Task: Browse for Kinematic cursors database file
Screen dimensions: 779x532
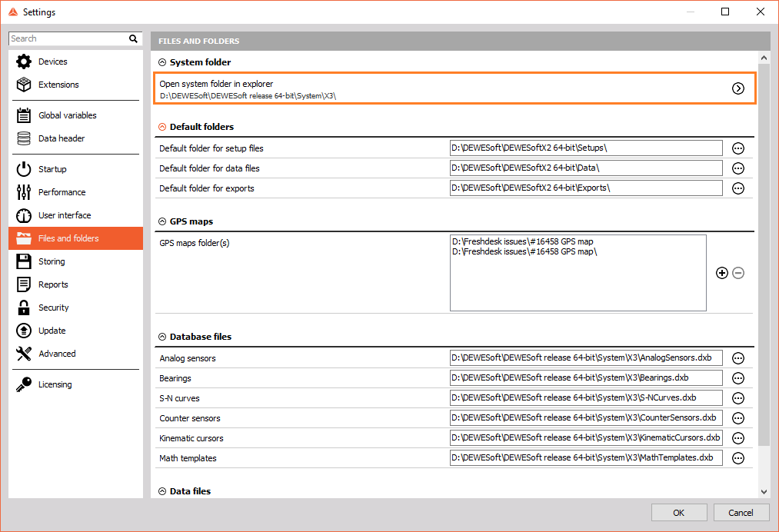Action: click(738, 438)
